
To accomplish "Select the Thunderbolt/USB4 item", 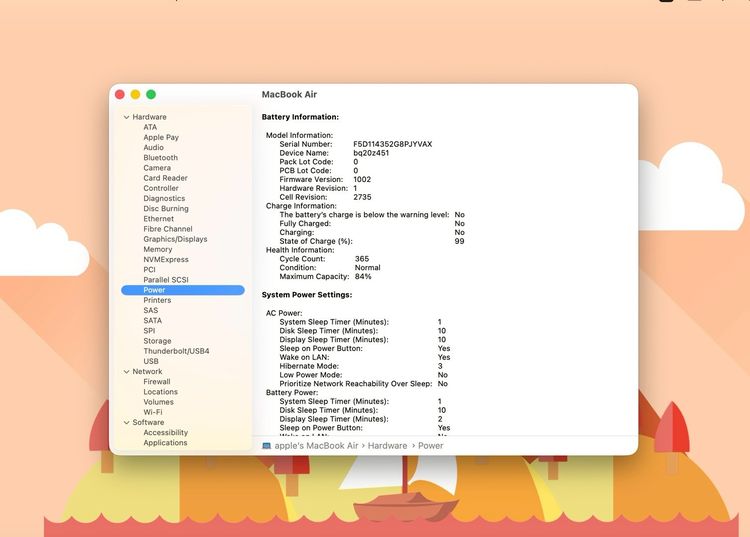I will pyautogui.click(x=176, y=351).
